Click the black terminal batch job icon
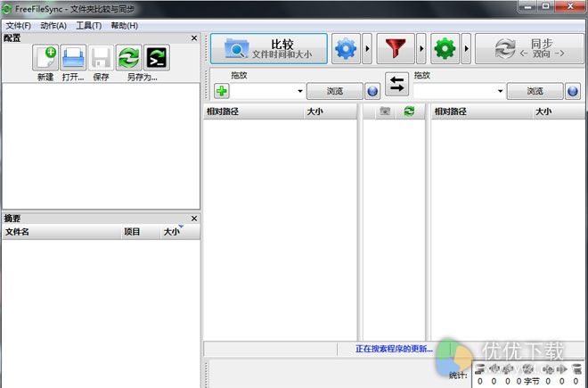588x388 pixels. coord(157,57)
